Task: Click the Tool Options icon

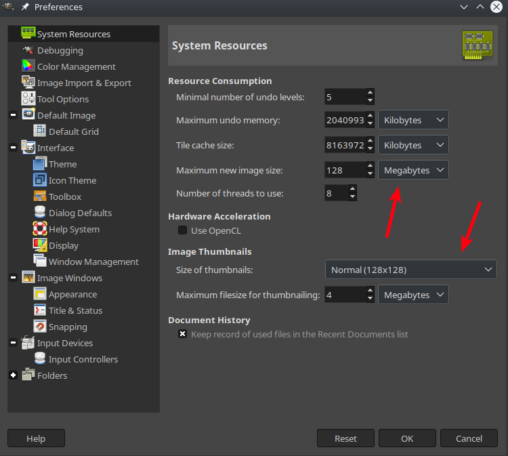Action: pyautogui.click(x=28, y=99)
